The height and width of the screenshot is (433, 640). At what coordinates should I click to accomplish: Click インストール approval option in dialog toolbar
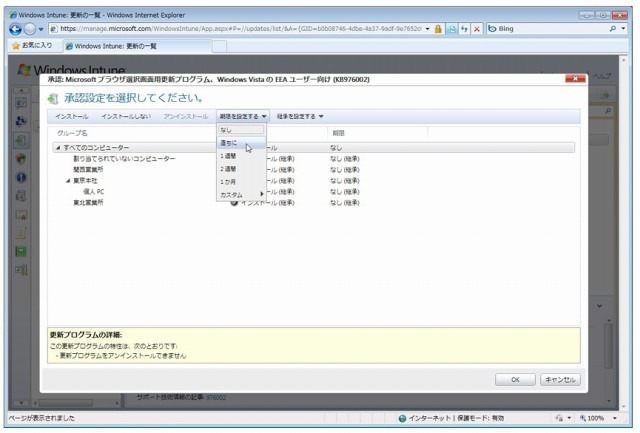(72, 116)
